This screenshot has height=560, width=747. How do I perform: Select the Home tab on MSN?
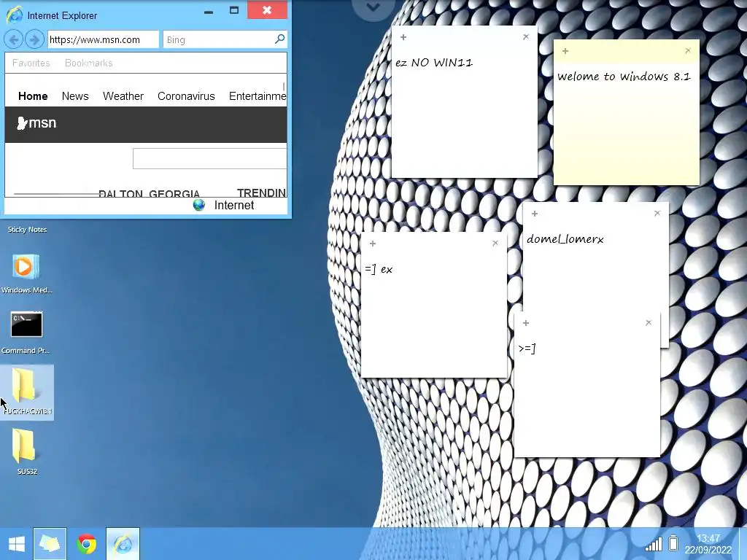pos(33,96)
